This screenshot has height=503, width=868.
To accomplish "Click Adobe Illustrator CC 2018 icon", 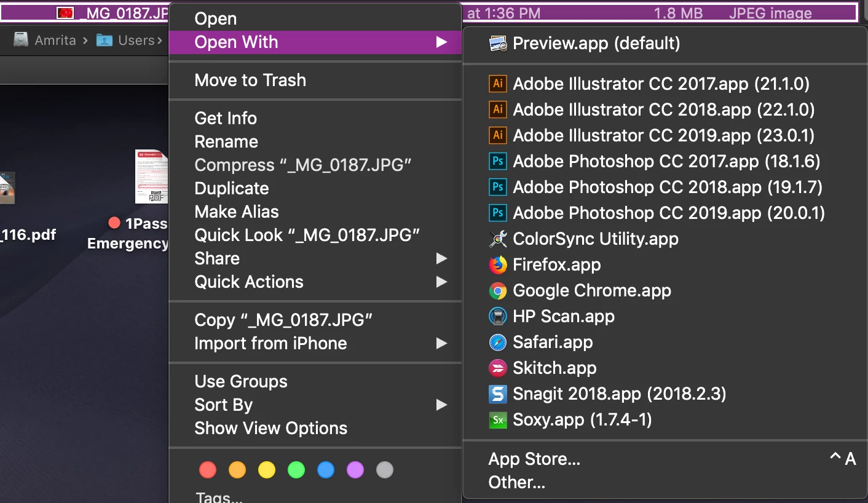I will (x=498, y=109).
